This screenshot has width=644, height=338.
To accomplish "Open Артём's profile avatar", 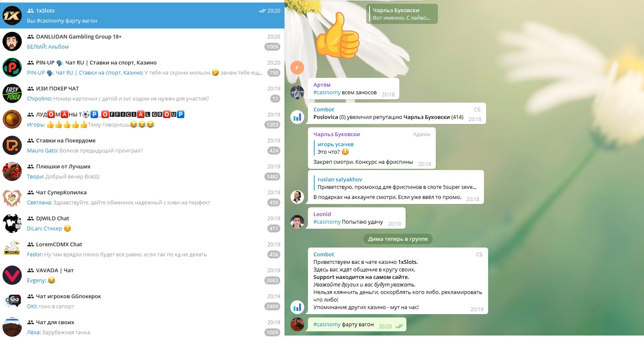I will click(x=297, y=93).
